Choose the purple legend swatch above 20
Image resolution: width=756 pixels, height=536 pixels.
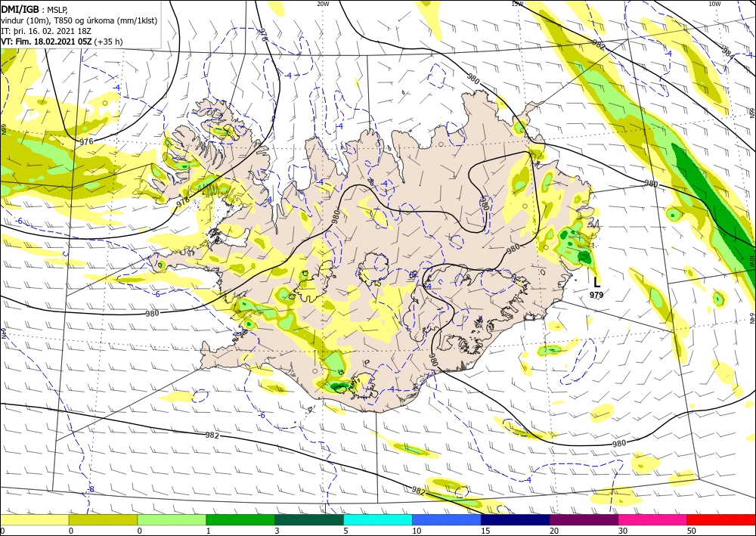coord(584,519)
